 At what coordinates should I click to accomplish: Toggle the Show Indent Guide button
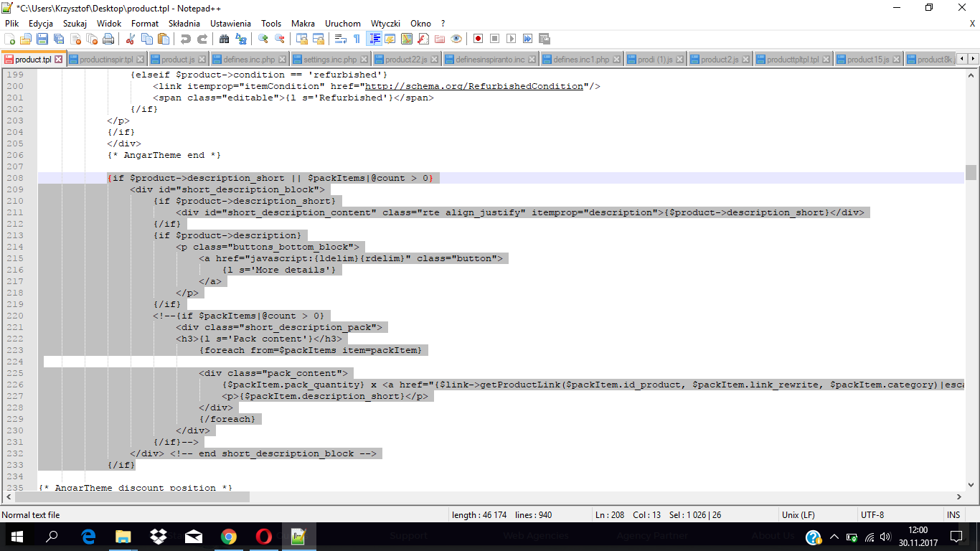[x=374, y=39]
